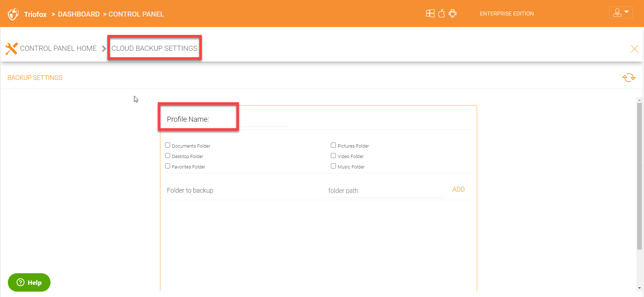Click the control panel wrench tools icon
Viewport: 644px width, 297px height.
click(12, 49)
